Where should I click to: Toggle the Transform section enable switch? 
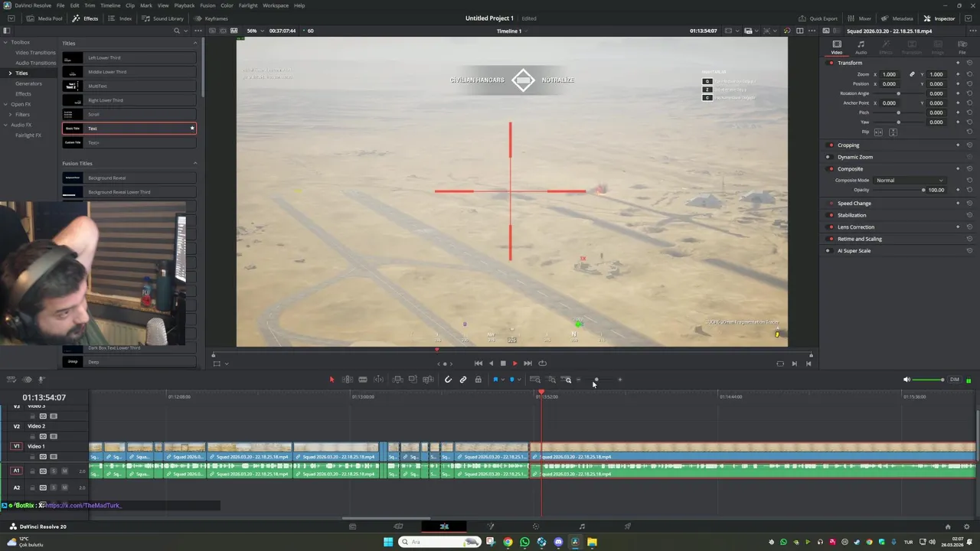831,63
